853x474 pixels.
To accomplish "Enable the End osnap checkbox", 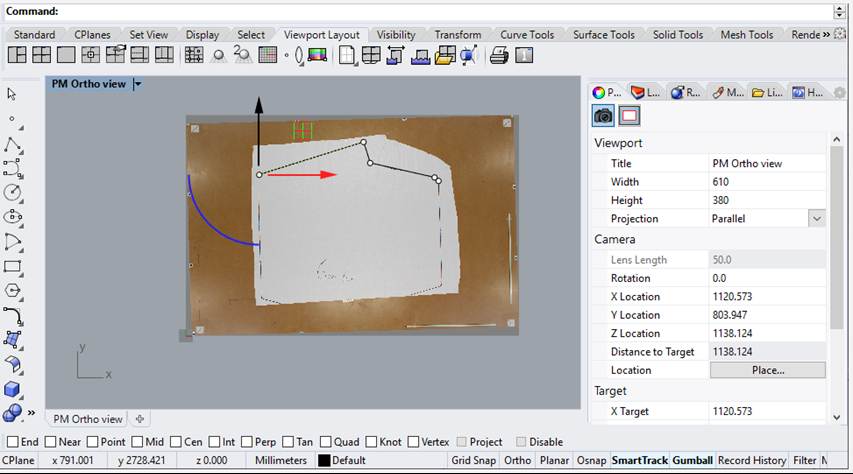I will point(12,442).
